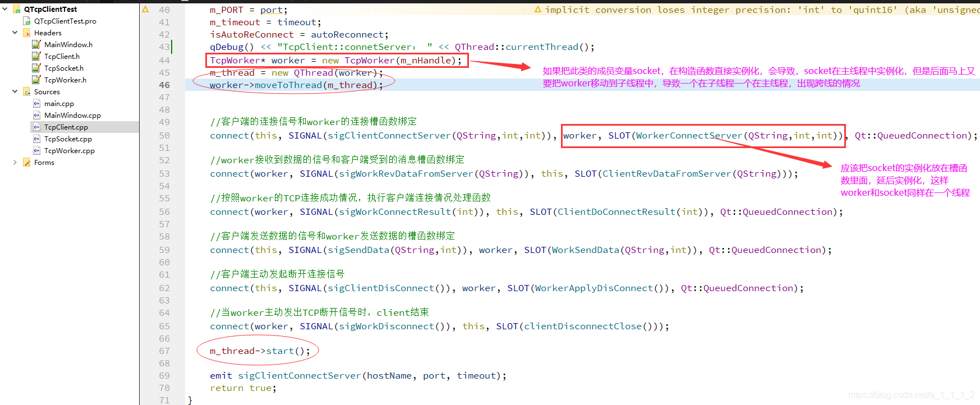Screen dimensions: 980x405
Task: Click the QTcpClientTest.pro file icon
Action: (x=27, y=21)
